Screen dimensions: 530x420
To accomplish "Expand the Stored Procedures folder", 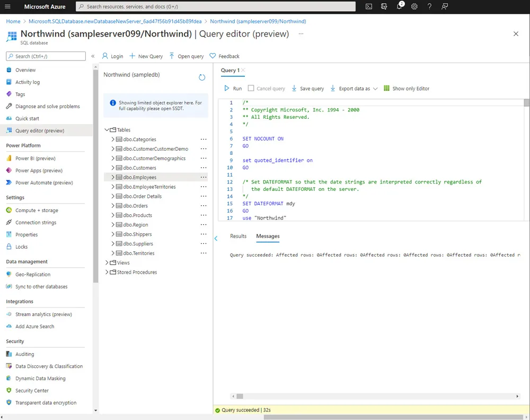I will pyautogui.click(x=107, y=272).
